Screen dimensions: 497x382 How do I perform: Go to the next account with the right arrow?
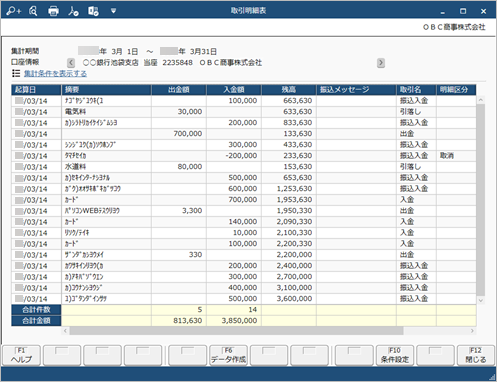(381, 63)
